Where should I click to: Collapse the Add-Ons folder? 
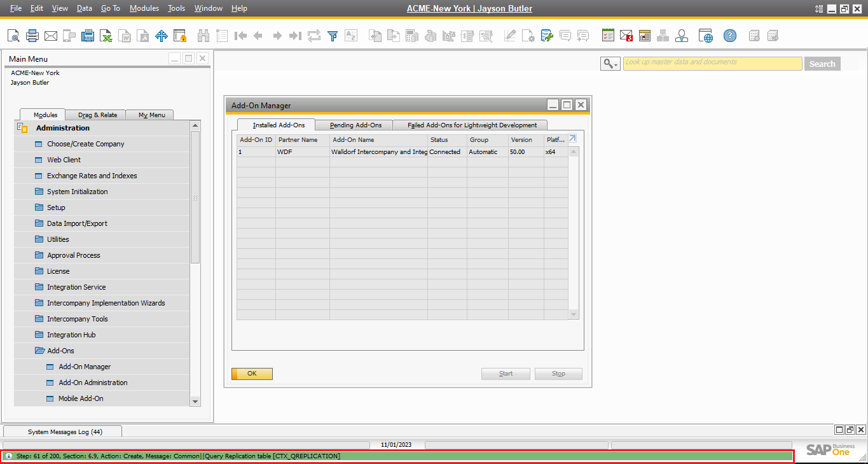[60, 351]
